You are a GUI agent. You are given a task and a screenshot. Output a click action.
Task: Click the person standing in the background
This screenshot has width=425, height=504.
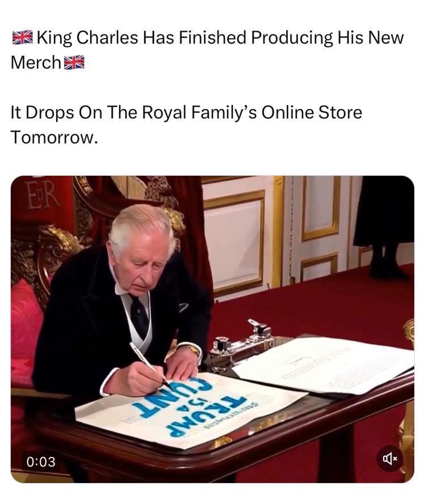(384, 225)
